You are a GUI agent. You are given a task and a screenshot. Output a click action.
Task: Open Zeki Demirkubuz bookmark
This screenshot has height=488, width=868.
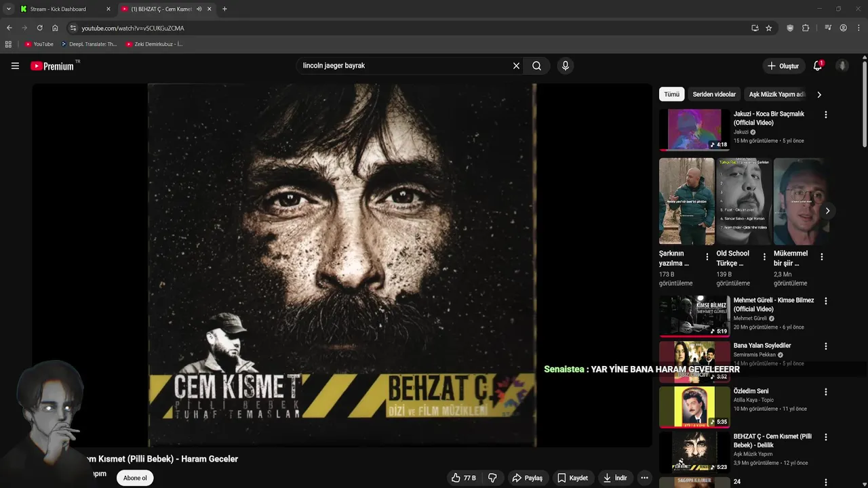154,44
